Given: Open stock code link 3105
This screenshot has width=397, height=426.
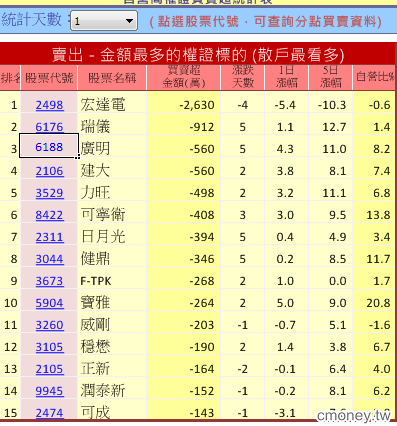Looking at the screenshot, I should (49, 347).
